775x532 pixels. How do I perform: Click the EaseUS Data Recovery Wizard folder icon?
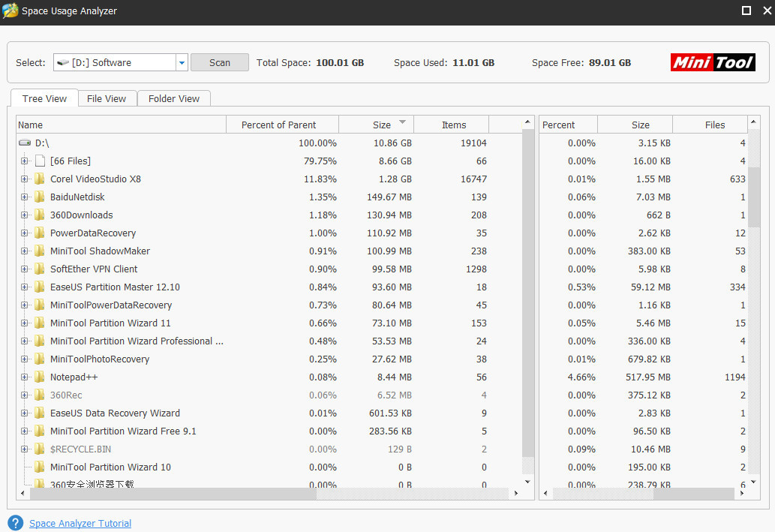pos(40,413)
